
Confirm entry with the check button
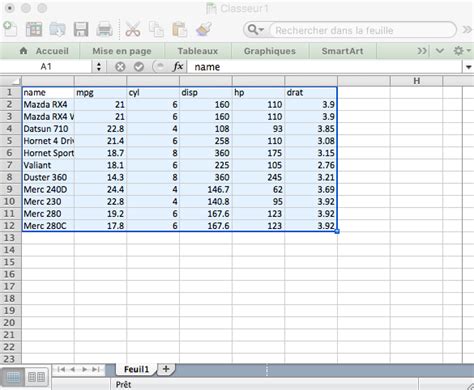139,67
